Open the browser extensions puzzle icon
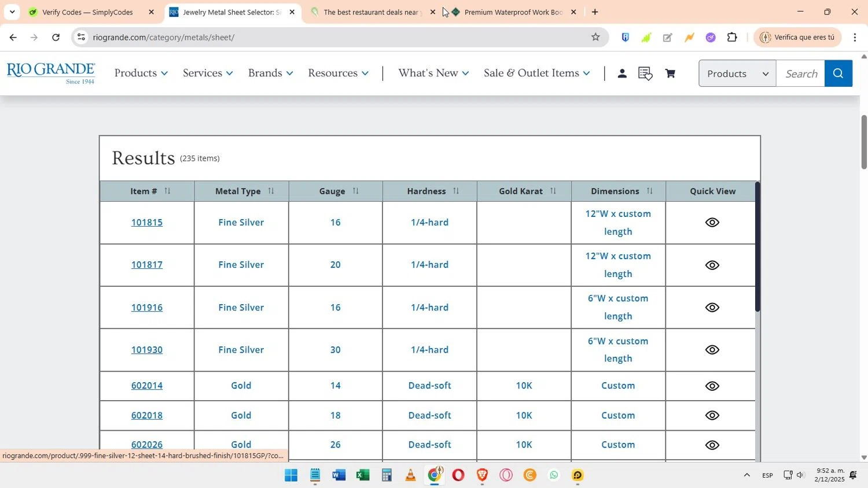The height and width of the screenshot is (488, 868). pyautogui.click(x=732, y=37)
